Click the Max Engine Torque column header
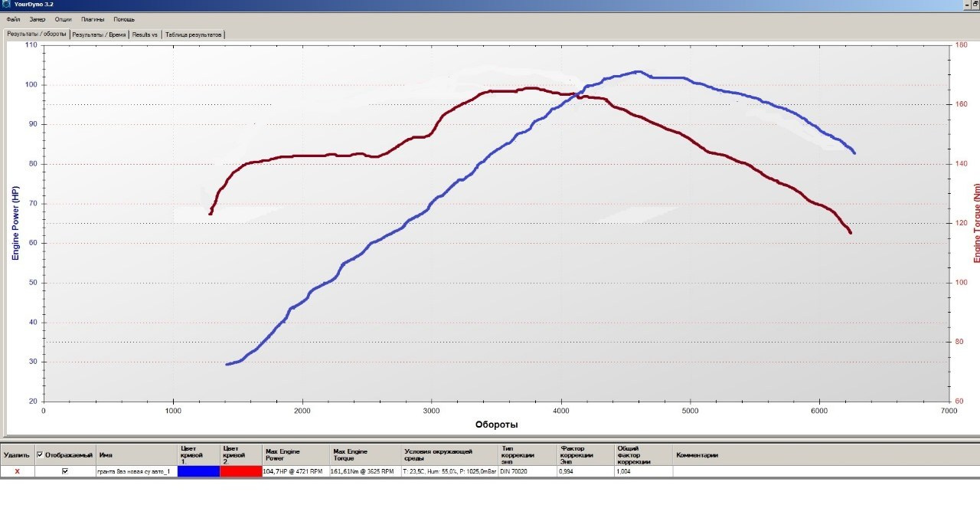The image size is (980, 518). pyautogui.click(x=365, y=455)
